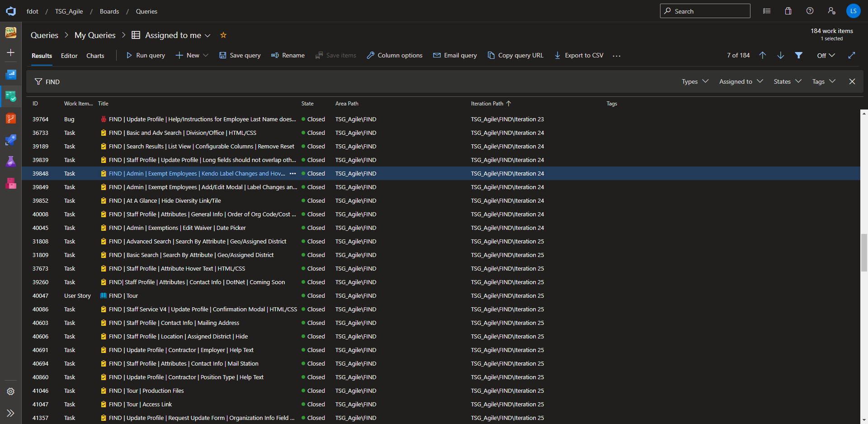Open Pipelines in the left sidebar
Viewport: 868px width, 424px height.
pyautogui.click(x=11, y=140)
